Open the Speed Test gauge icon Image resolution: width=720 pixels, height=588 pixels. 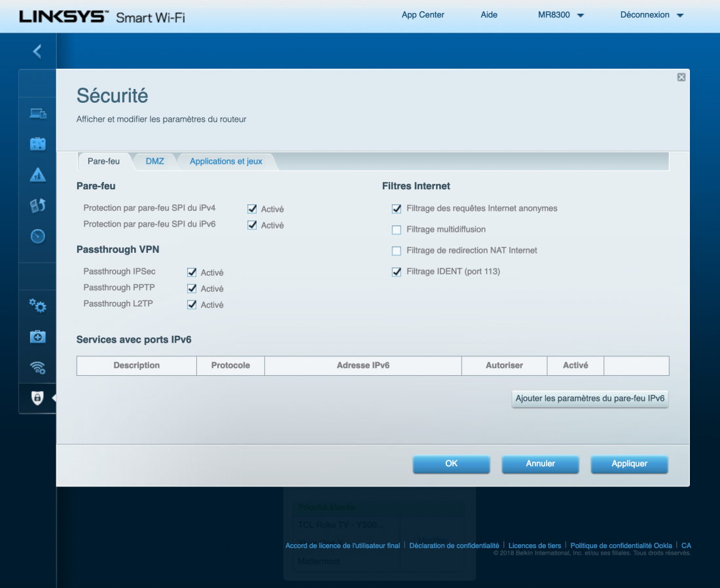38,236
